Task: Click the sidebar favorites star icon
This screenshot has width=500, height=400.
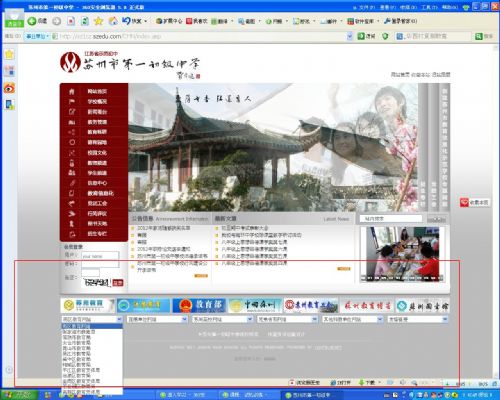Action: (x=9, y=54)
